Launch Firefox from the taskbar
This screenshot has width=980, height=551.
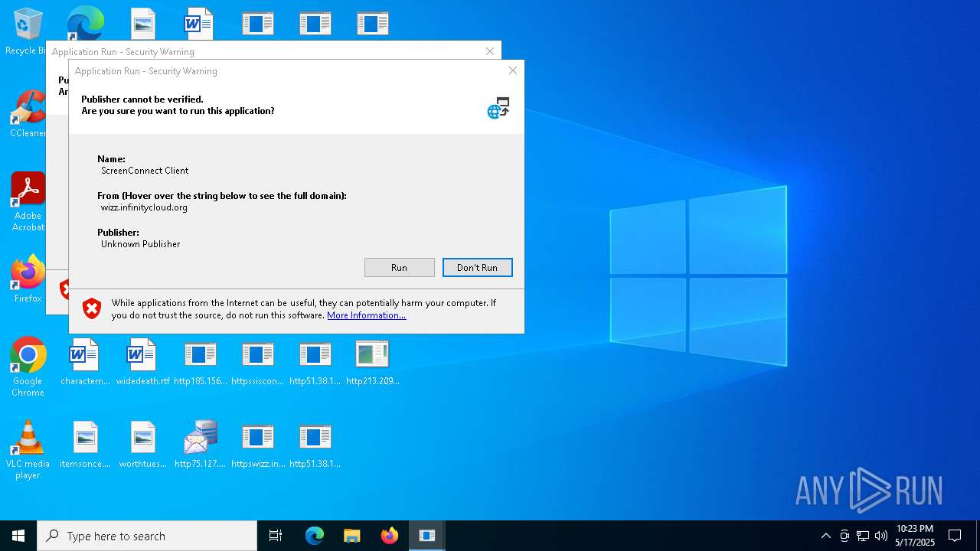pos(390,536)
